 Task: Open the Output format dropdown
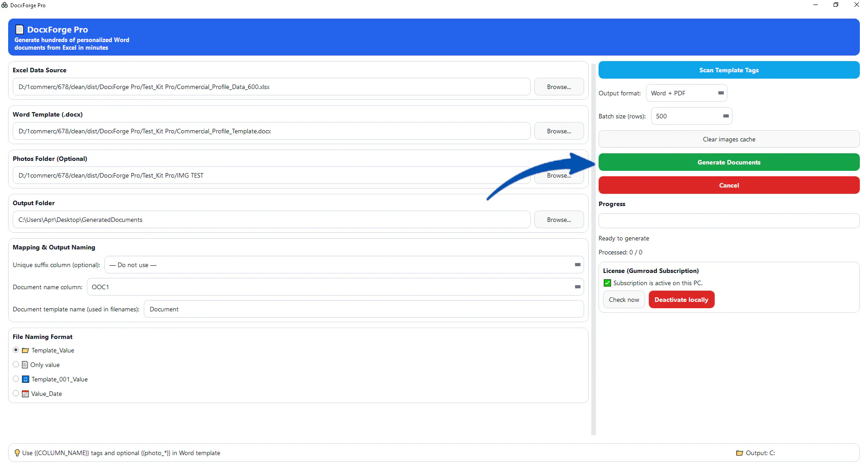(686, 93)
